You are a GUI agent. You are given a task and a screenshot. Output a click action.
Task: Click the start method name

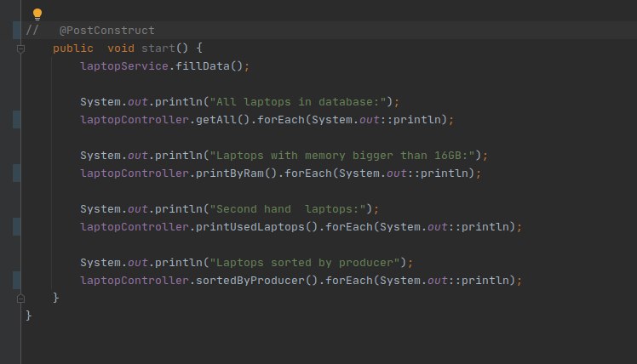[158, 48]
